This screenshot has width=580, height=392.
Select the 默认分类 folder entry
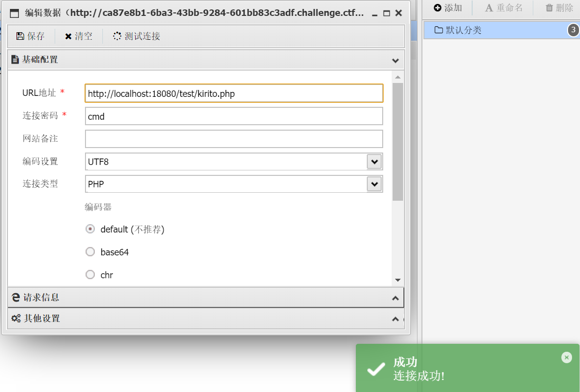coord(501,30)
